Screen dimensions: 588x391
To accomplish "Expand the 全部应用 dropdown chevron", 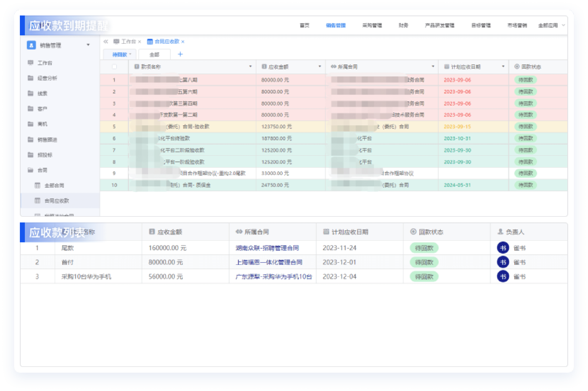I will (563, 25).
